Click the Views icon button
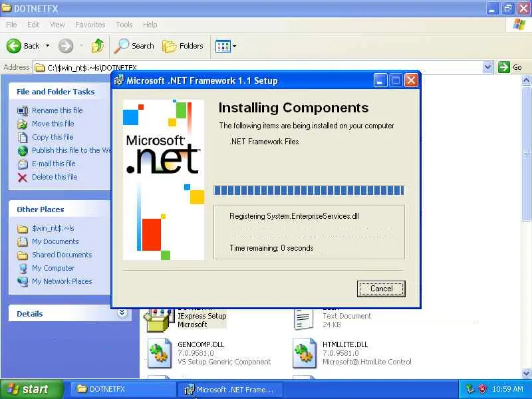 pyautogui.click(x=223, y=46)
